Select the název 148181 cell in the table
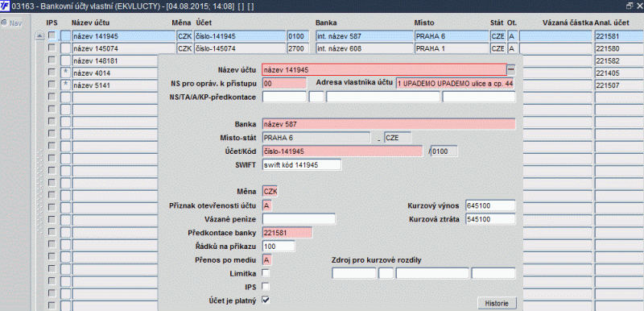 (x=114, y=60)
